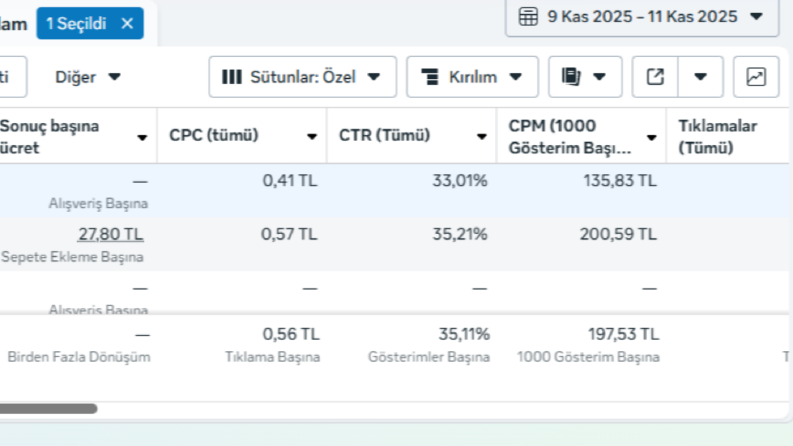
Task: Click the total 0,56 TL CPC value
Action: pos(291,334)
